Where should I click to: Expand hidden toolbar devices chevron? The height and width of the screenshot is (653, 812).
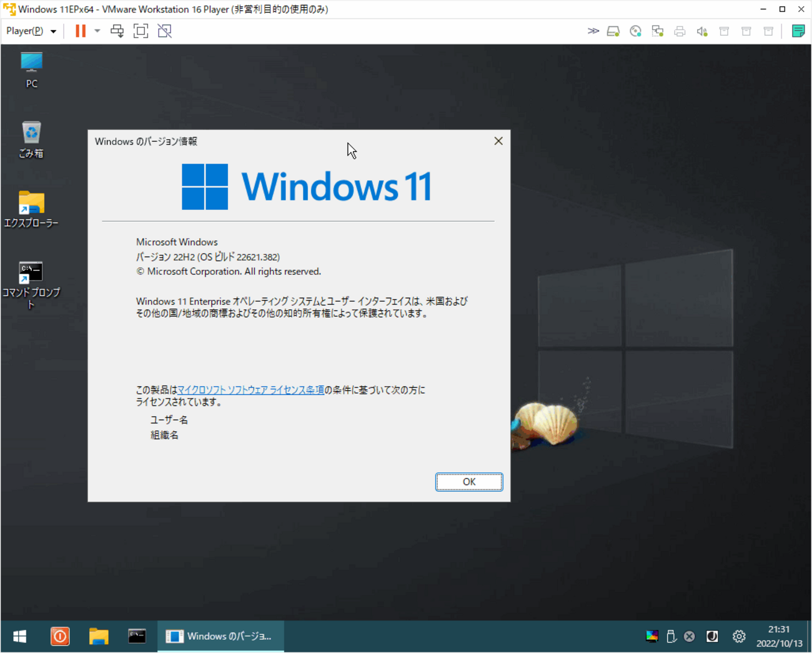point(593,31)
